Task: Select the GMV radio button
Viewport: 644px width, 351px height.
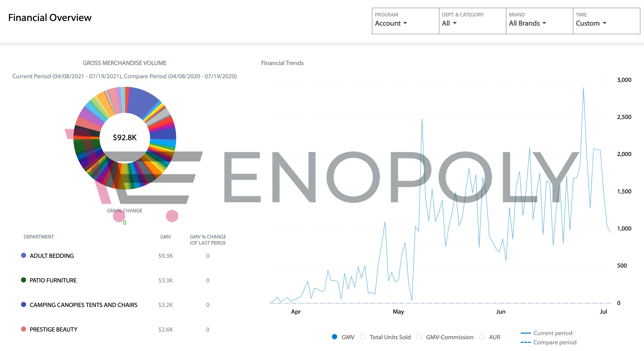Action: (335, 337)
